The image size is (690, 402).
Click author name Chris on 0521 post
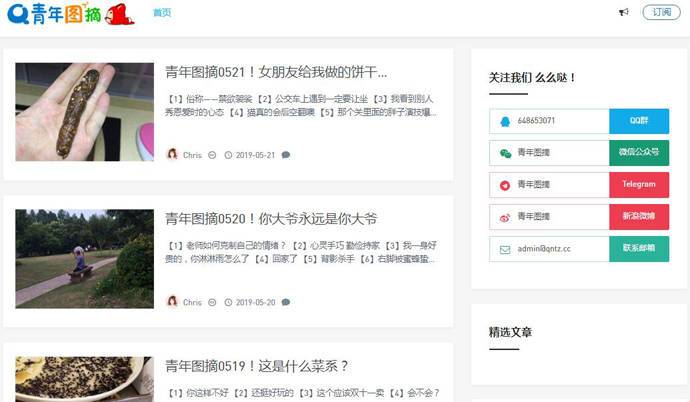pos(192,155)
